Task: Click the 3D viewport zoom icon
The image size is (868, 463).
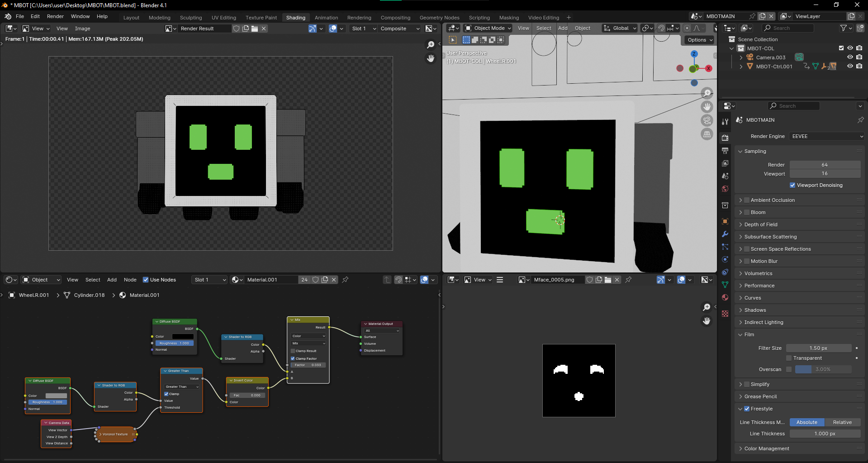Action: point(707,93)
